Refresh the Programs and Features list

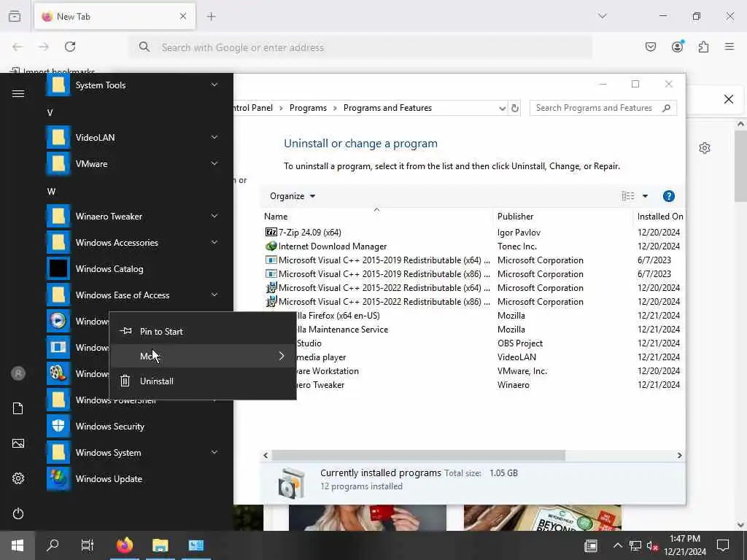pyautogui.click(x=515, y=108)
